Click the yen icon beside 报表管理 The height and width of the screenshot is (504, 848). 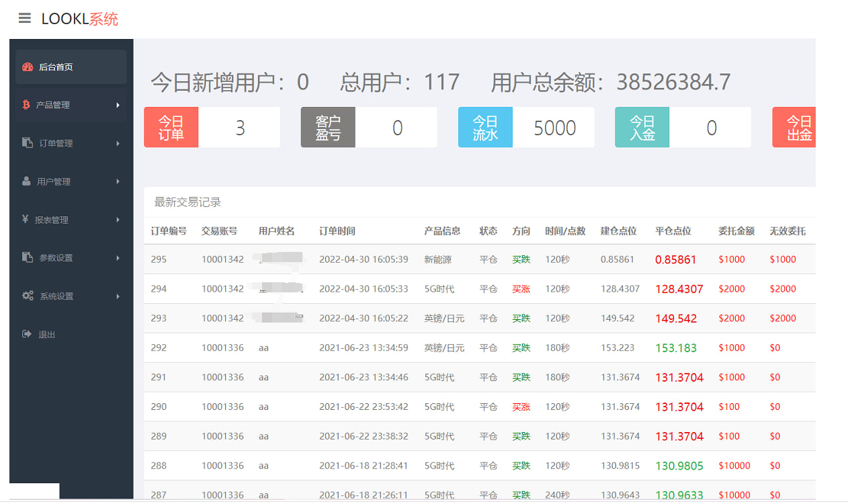pyautogui.click(x=26, y=220)
